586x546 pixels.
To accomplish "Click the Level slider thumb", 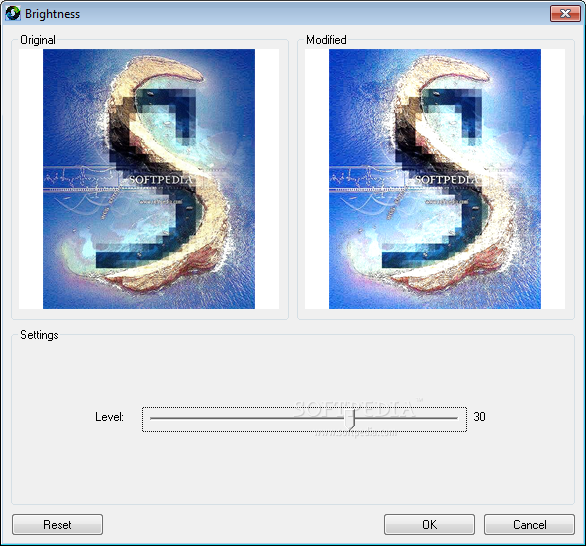I will point(349,419).
